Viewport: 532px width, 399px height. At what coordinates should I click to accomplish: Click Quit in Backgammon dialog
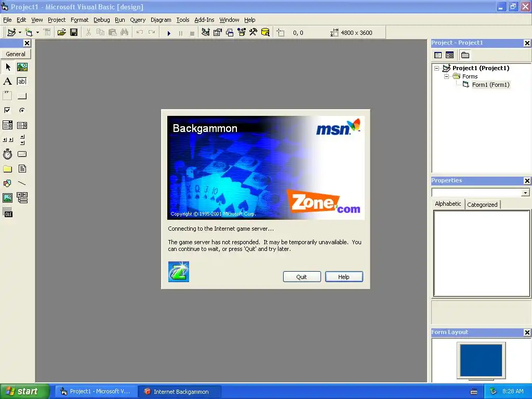[x=302, y=277]
